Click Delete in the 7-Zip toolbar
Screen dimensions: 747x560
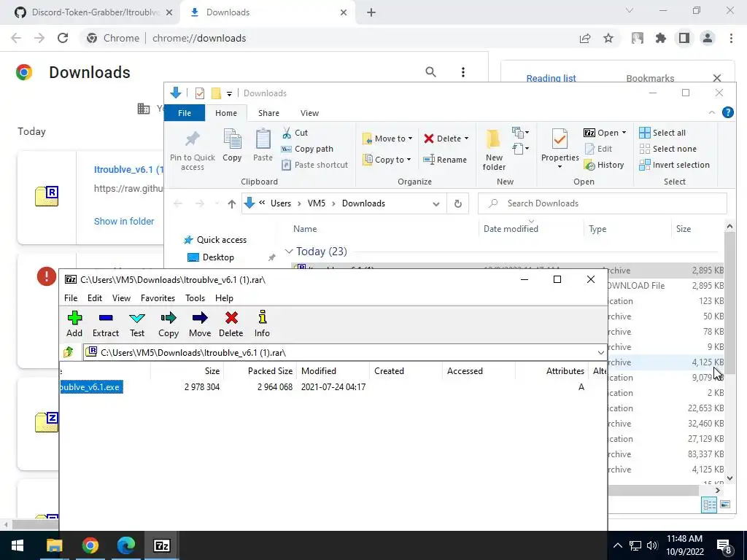231,324
